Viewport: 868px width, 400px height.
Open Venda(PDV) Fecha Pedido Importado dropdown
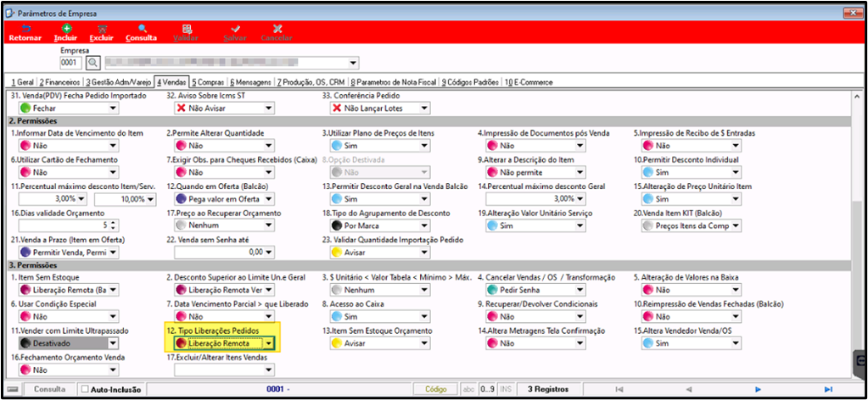[113, 108]
